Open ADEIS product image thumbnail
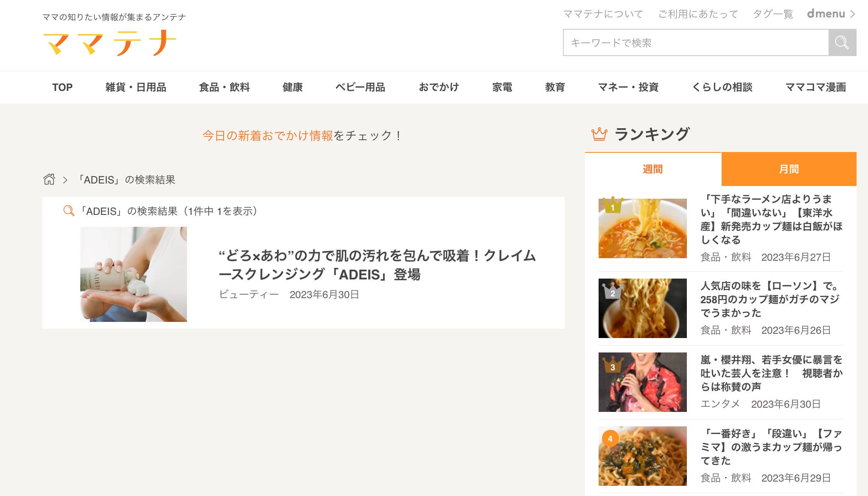868x496 pixels. [x=134, y=274]
